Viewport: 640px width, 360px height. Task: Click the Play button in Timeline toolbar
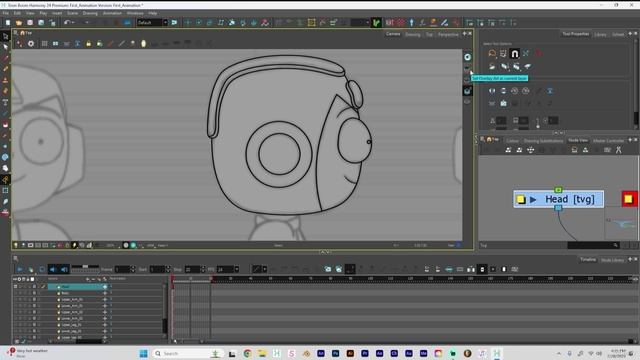click(20, 269)
